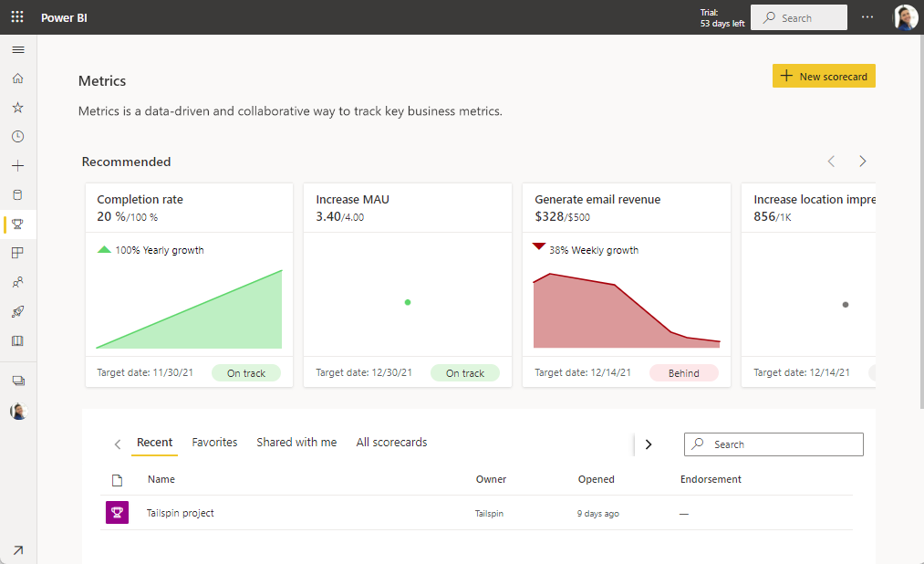Open Deployment pipelines (rocket icon)
The height and width of the screenshot is (564, 924).
pyautogui.click(x=17, y=311)
